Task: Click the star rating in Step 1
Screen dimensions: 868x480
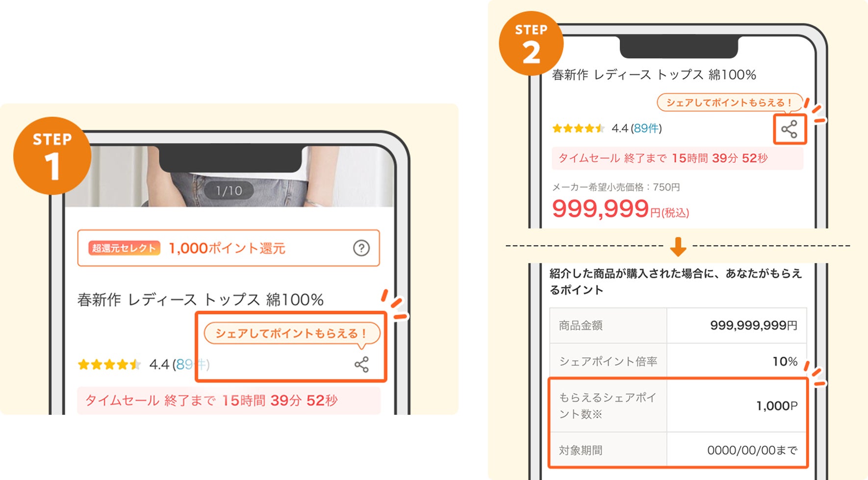Action: click(110, 364)
